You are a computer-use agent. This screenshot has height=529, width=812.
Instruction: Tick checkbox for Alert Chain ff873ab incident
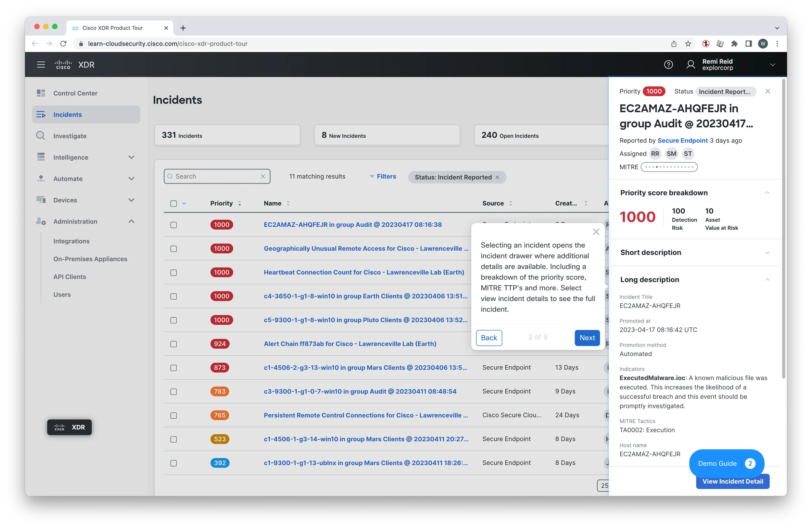pyautogui.click(x=173, y=344)
